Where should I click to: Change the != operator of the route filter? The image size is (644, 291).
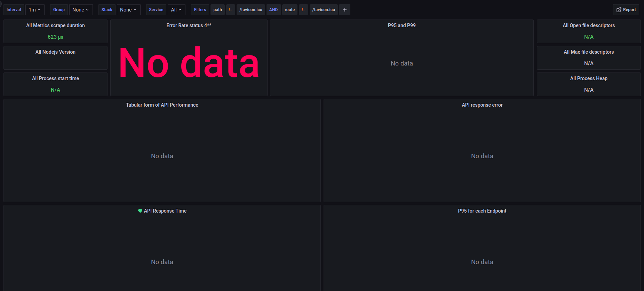point(304,10)
